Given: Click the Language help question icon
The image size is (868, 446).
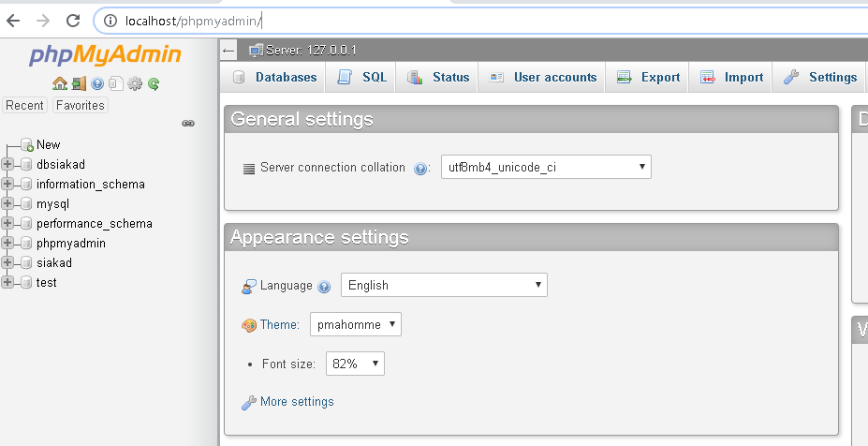Looking at the screenshot, I should tap(324, 287).
